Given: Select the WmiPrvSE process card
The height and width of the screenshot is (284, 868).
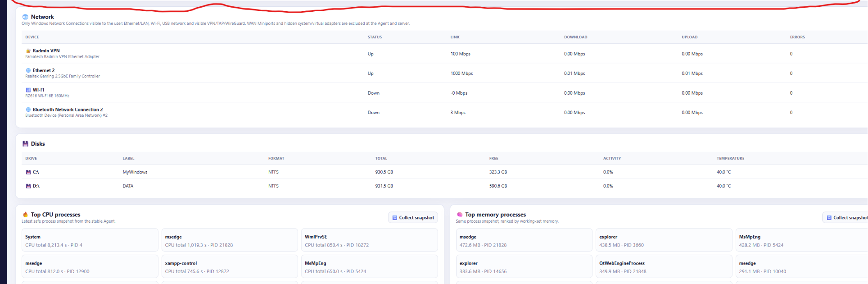Looking at the screenshot, I should click(369, 240).
